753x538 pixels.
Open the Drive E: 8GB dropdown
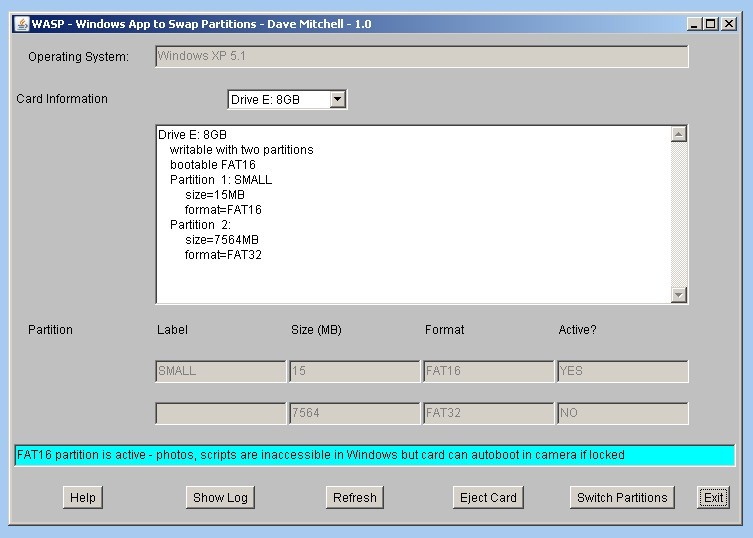pos(338,99)
